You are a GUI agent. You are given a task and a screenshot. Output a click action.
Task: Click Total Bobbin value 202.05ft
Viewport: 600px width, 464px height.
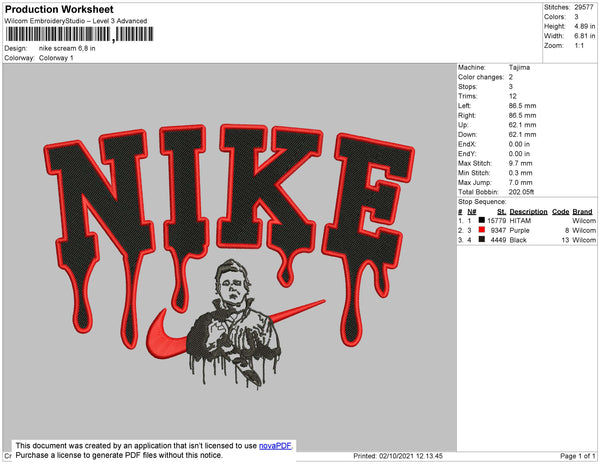(x=521, y=192)
